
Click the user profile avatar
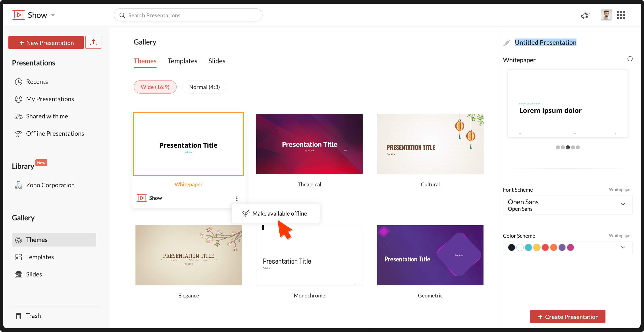tap(606, 15)
